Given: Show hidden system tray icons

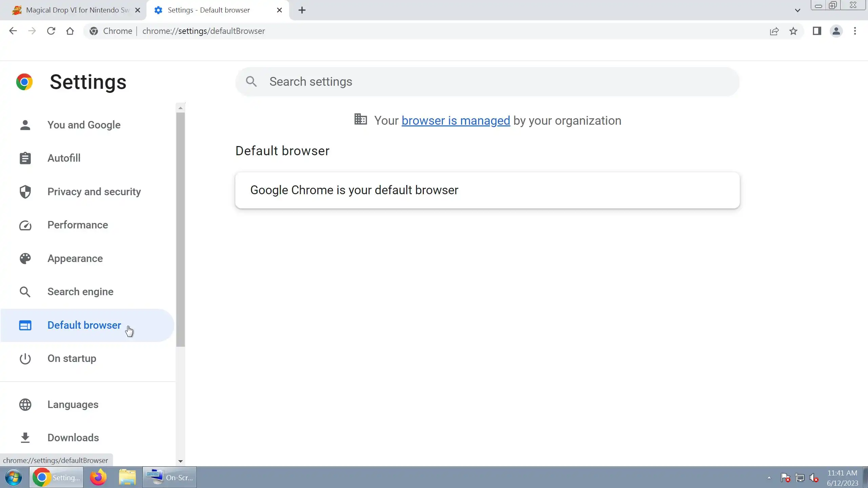Looking at the screenshot, I should [x=769, y=477].
